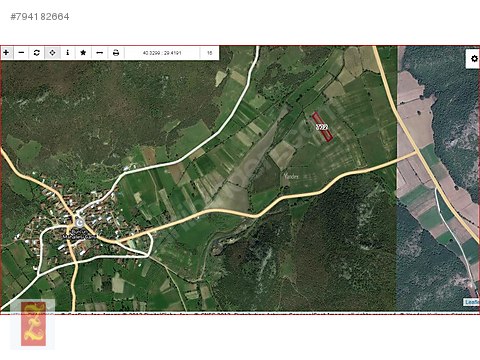This screenshot has height=360, width=480.
Task: Click the yellow highway junction east
Action: click(417, 153)
